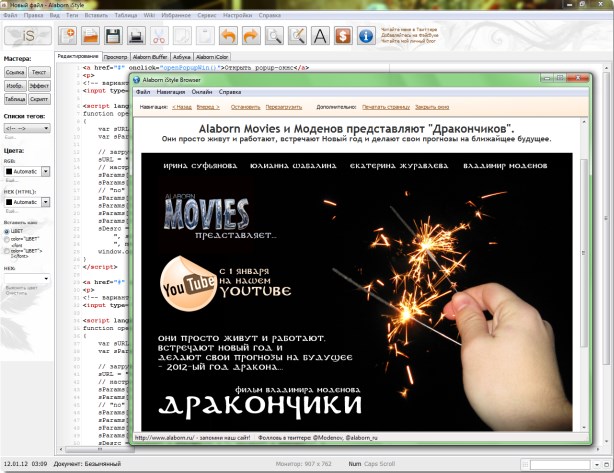The width and height of the screenshot is (614, 473).
Task: Click the Текст wizard button
Action: click(39, 72)
